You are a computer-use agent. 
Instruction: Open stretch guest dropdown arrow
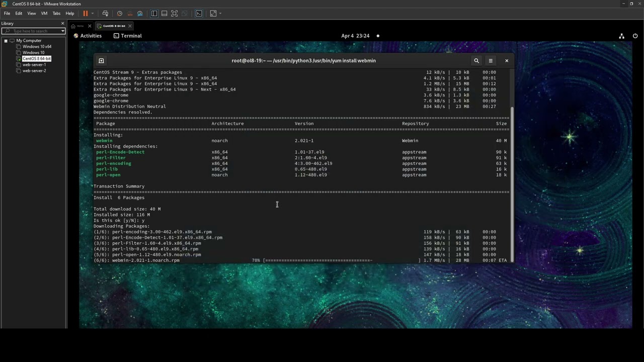(x=220, y=14)
